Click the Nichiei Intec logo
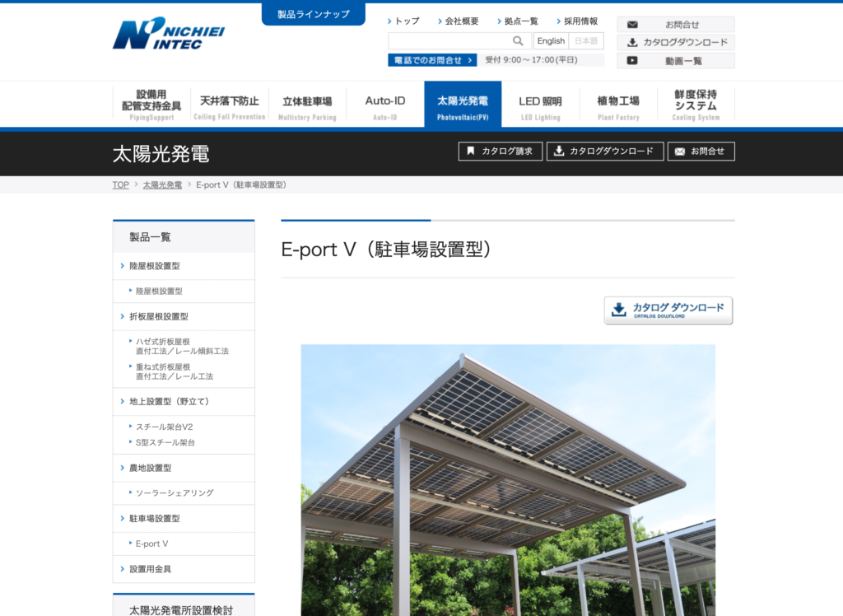Viewport: 843px width, 616px height. [x=168, y=34]
